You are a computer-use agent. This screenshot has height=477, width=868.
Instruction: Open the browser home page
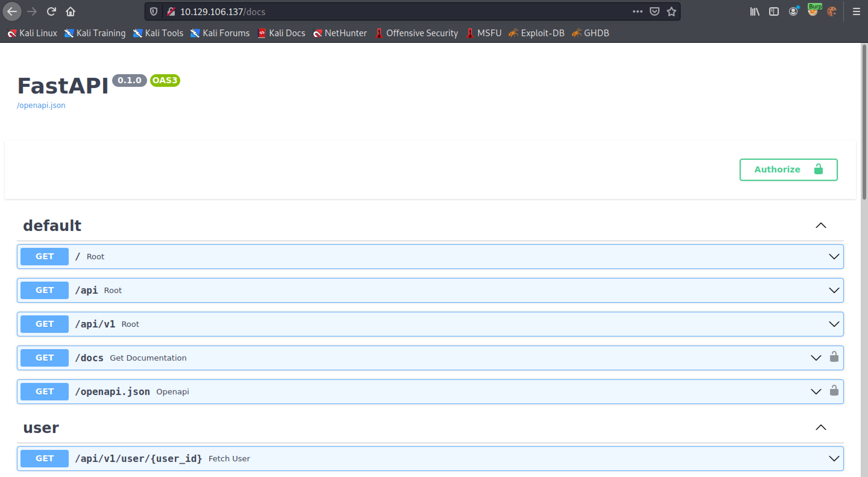[x=71, y=12]
